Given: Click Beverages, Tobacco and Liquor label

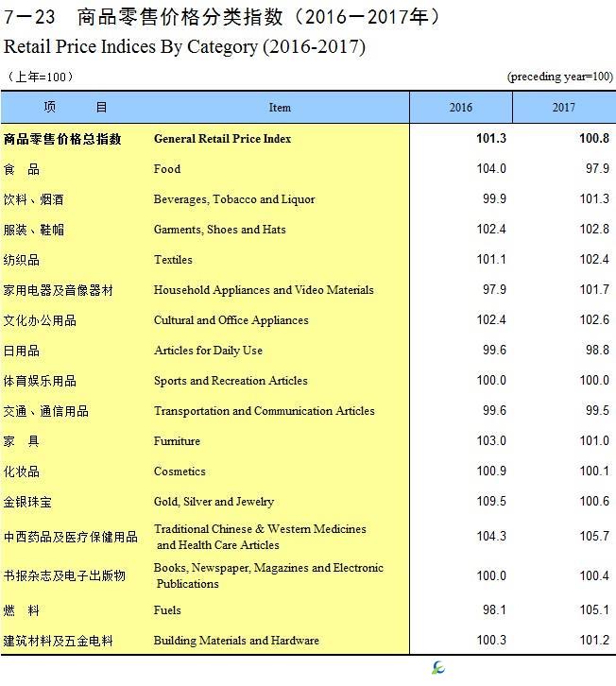Looking at the screenshot, I should [x=234, y=199].
